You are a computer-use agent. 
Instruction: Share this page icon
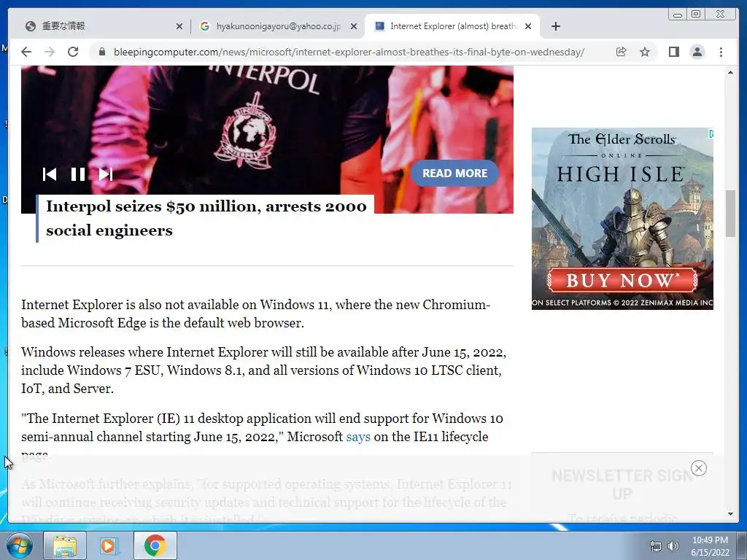click(621, 52)
